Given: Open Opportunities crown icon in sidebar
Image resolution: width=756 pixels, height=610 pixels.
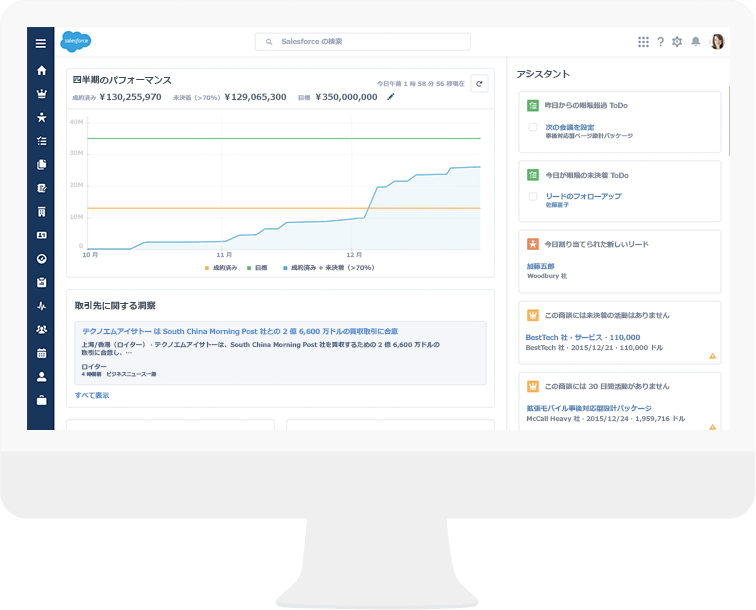Looking at the screenshot, I should click(x=41, y=94).
